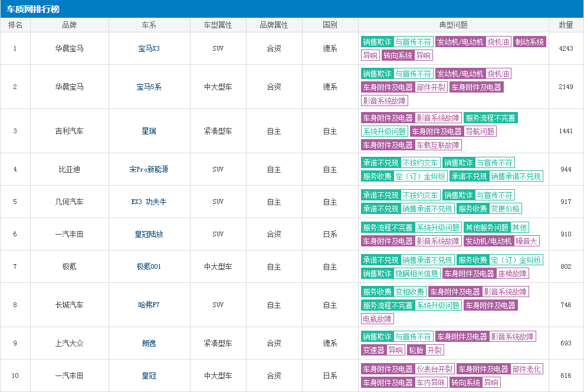Select the count 616 value

566,375
